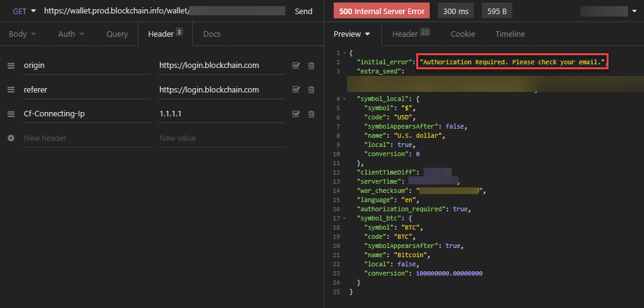Open the Auth type dropdown
Screen dimensions: 644x308
pos(71,34)
